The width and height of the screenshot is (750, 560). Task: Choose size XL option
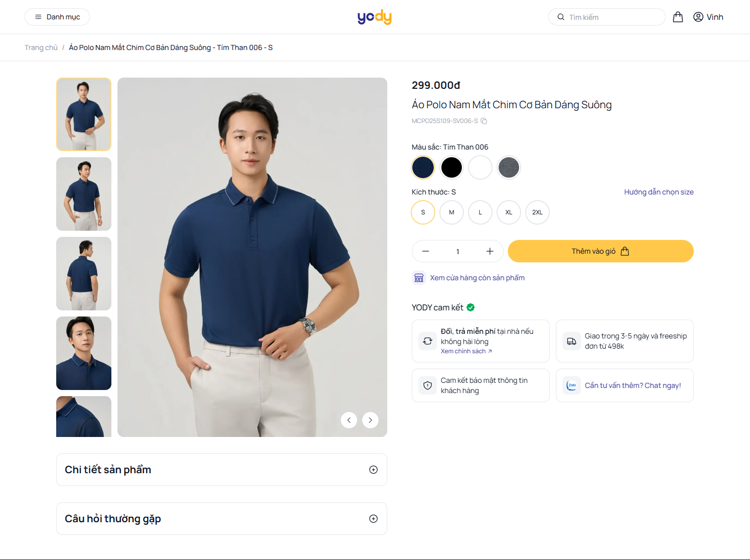(509, 212)
